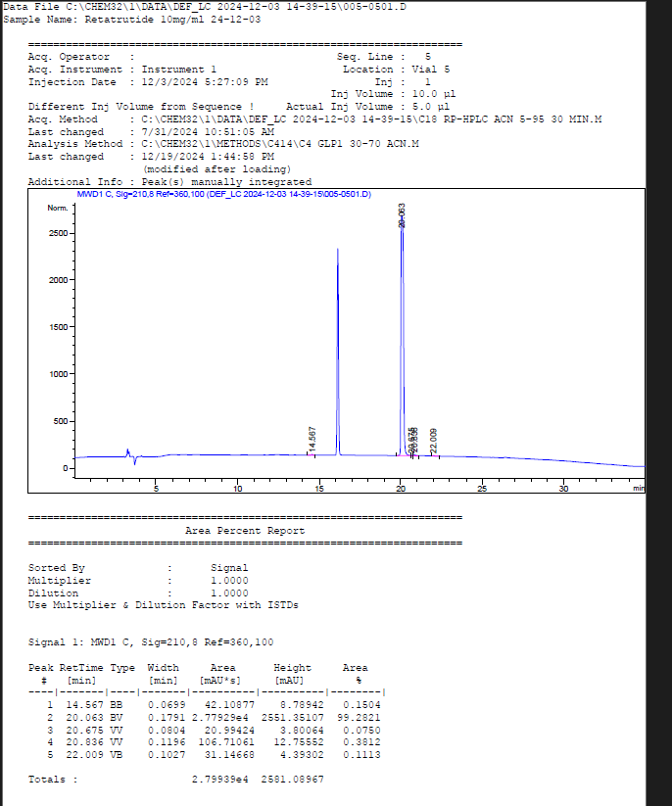Click the Signal 1 description line

(x=151, y=641)
